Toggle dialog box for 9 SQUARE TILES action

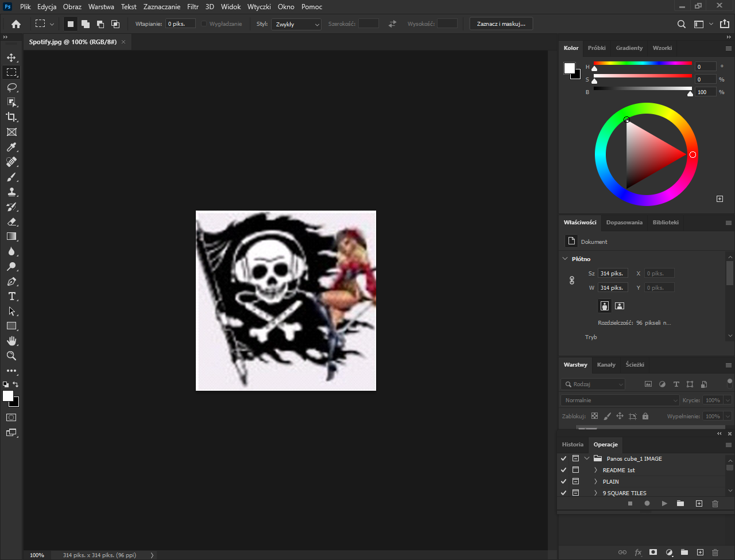click(575, 493)
